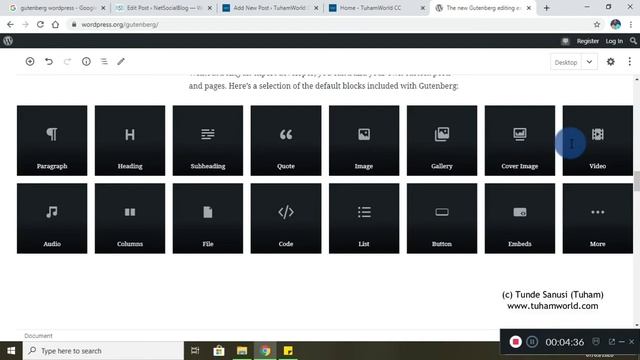Open content structure info icon
Screen dimensions: 640x360
point(86,62)
